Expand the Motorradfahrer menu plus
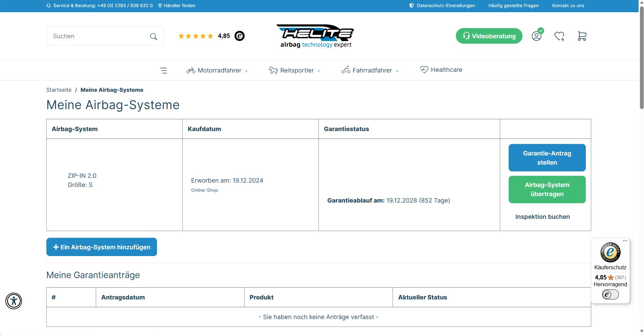644x335 pixels. 246,71
